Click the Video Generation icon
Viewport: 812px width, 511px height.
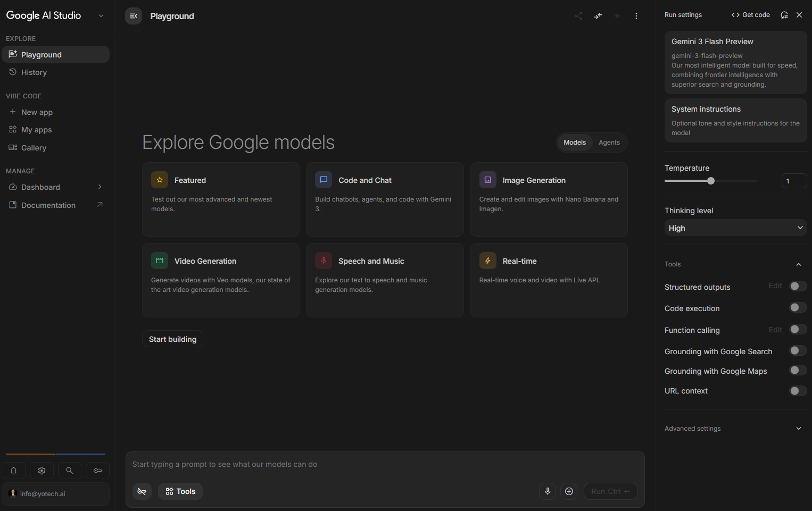(160, 261)
